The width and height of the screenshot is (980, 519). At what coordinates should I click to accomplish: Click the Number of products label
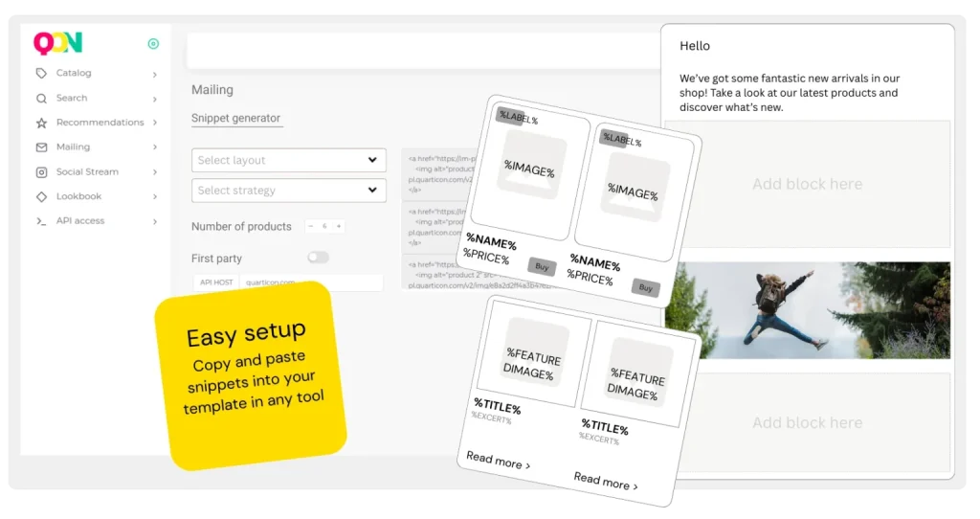click(241, 226)
